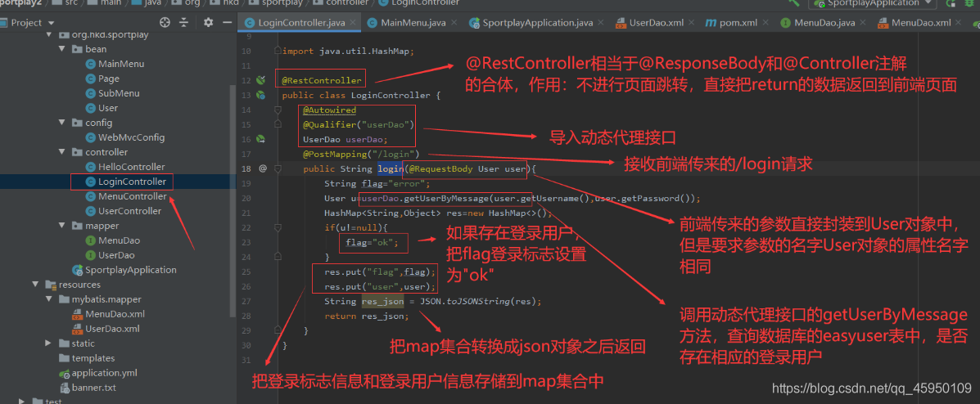Click the build hammer icon
980x404 pixels.
point(794,2)
